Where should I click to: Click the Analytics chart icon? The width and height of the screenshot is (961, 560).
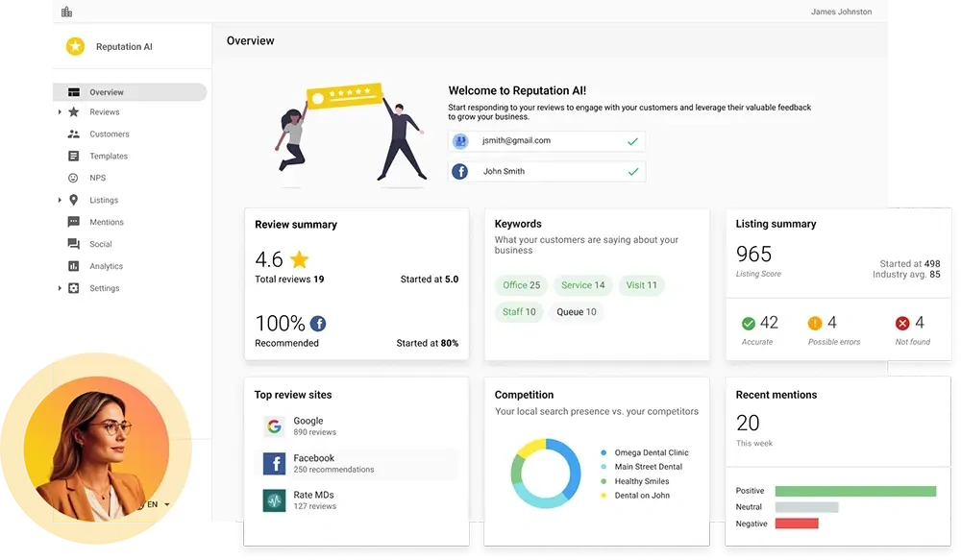74,266
